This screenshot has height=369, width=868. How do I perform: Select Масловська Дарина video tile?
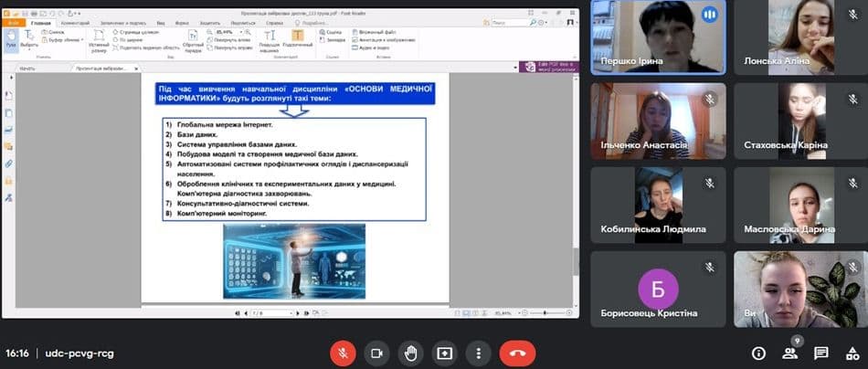801,206
